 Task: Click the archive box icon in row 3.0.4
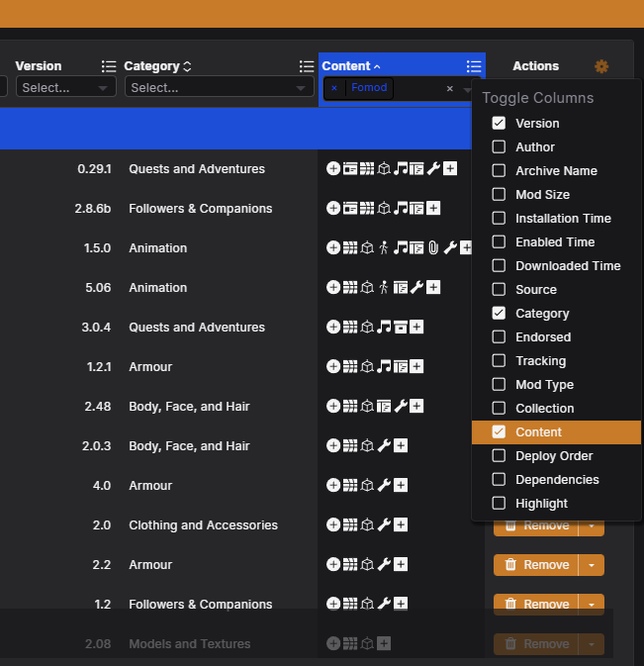pos(401,327)
